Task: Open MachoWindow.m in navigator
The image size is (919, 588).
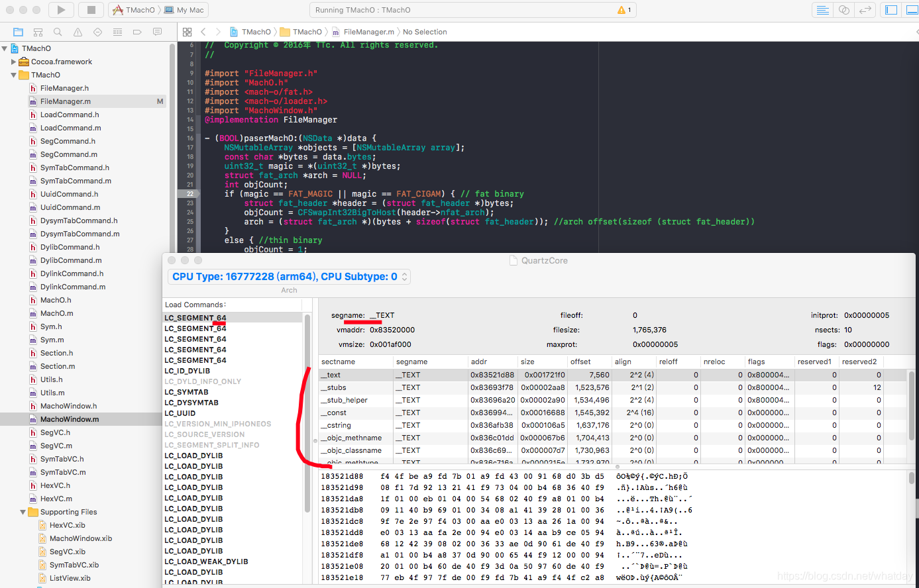Action: click(x=70, y=419)
